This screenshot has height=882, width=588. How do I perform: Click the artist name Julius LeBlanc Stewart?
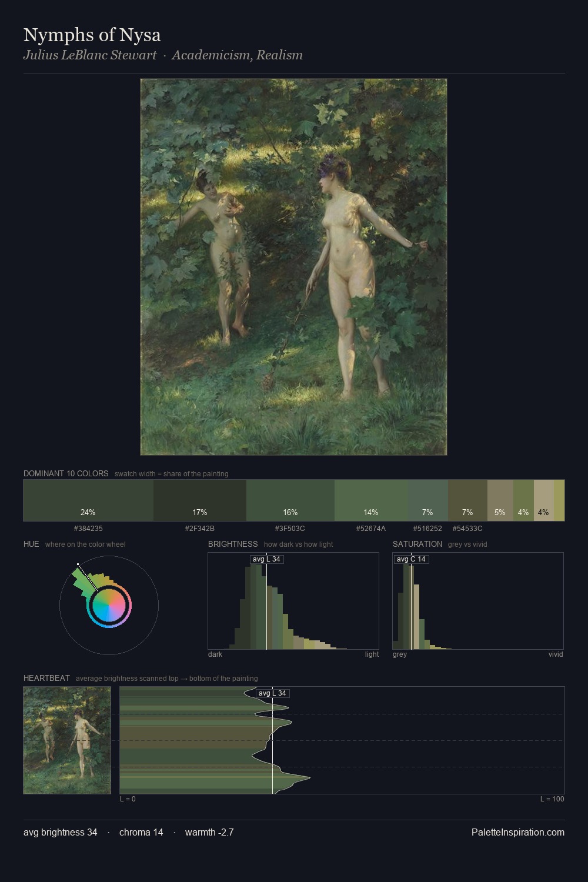[90, 55]
